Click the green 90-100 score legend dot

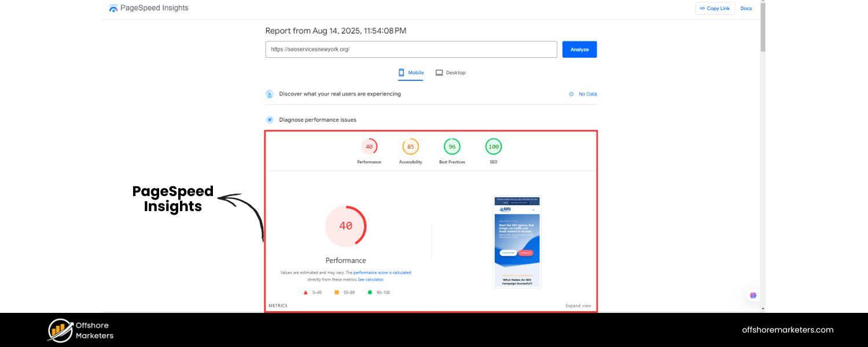point(371,292)
